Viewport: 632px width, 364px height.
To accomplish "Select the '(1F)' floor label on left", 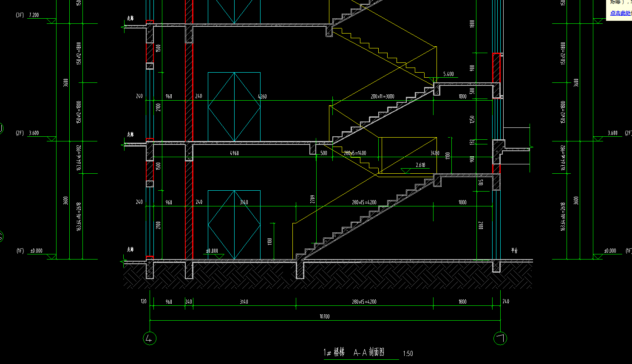I will click(x=20, y=251).
